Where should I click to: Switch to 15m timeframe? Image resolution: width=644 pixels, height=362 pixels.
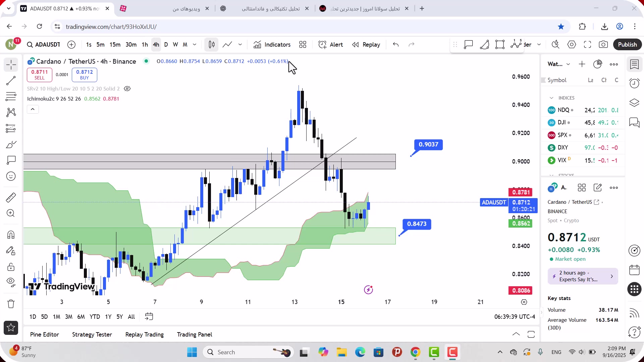115,45
